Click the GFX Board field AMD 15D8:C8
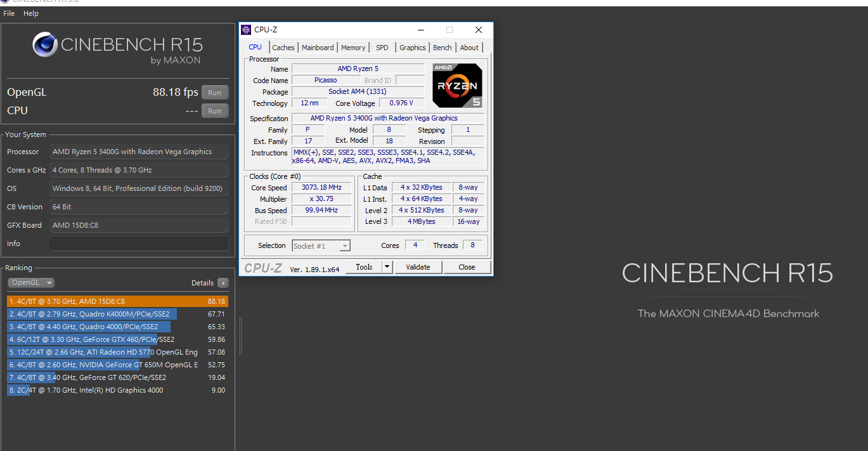Image resolution: width=868 pixels, height=451 pixels. pos(138,225)
